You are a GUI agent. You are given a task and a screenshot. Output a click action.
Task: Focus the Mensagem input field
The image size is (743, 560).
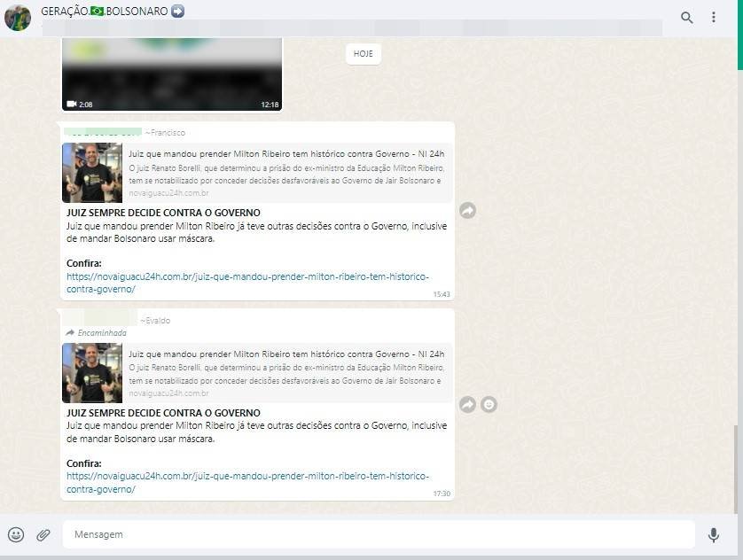point(379,534)
